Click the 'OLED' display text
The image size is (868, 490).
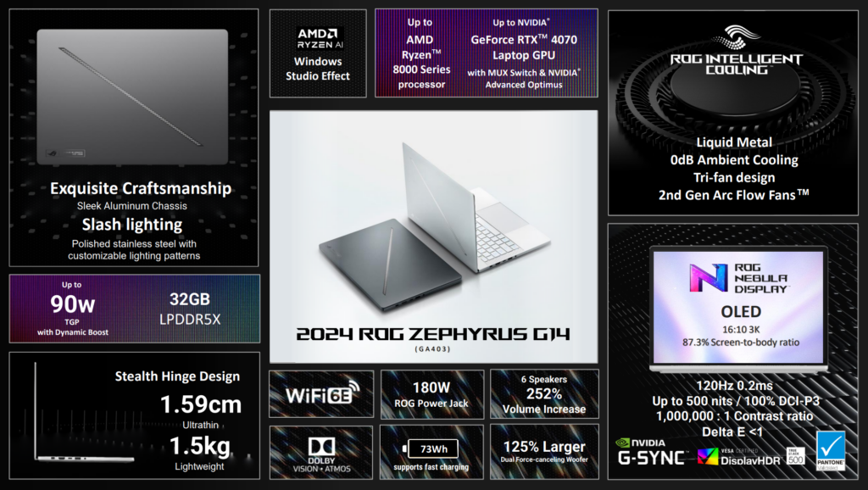coord(741,312)
